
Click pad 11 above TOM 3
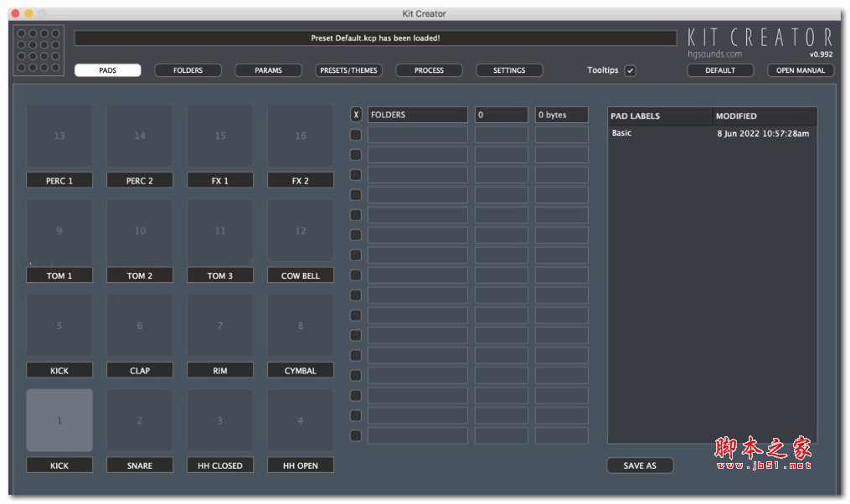coord(220,230)
